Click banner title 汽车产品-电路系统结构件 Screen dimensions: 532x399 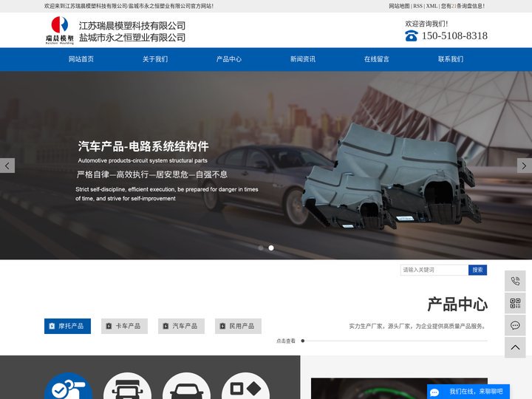pos(143,146)
